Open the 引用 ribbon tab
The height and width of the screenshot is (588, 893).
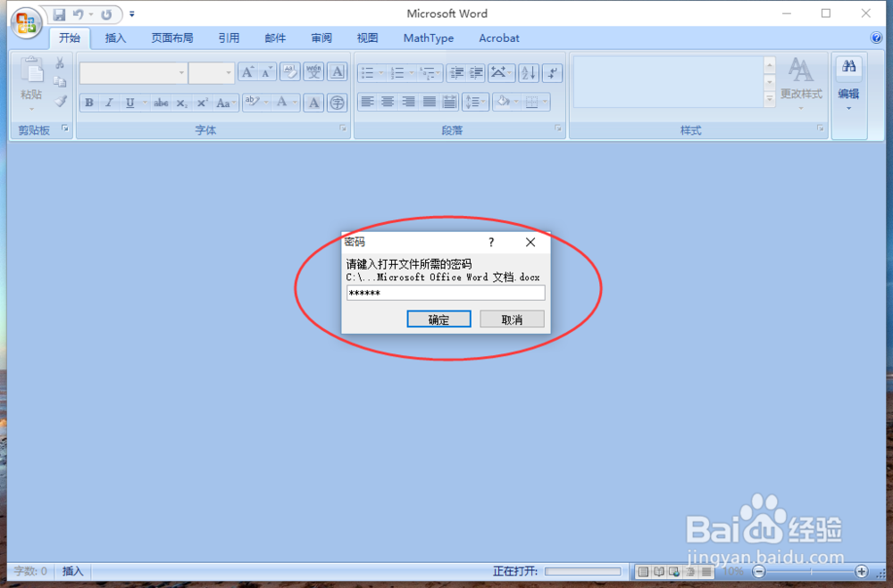229,38
